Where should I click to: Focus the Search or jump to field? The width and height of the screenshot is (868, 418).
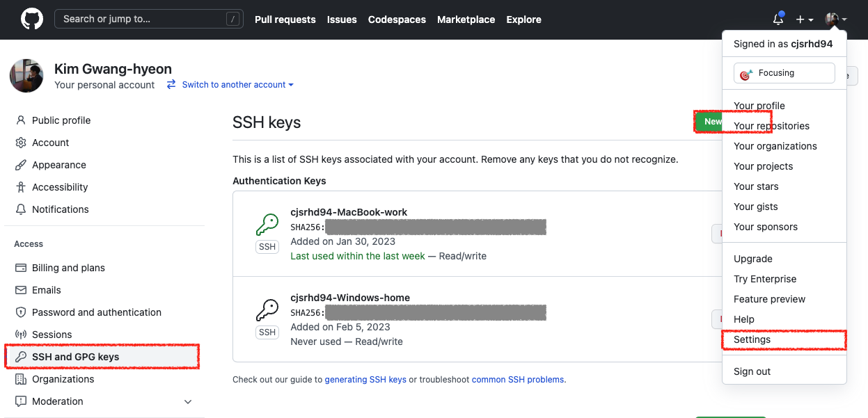click(x=149, y=19)
